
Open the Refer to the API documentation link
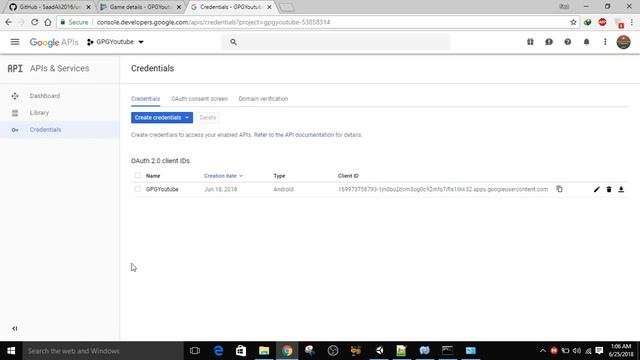(x=294, y=135)
